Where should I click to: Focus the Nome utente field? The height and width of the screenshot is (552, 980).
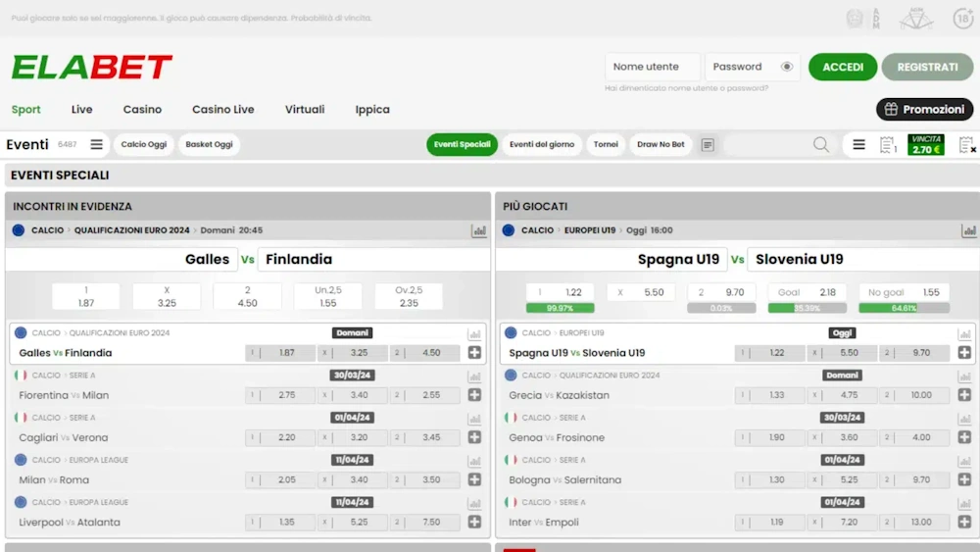coord(653,67)
